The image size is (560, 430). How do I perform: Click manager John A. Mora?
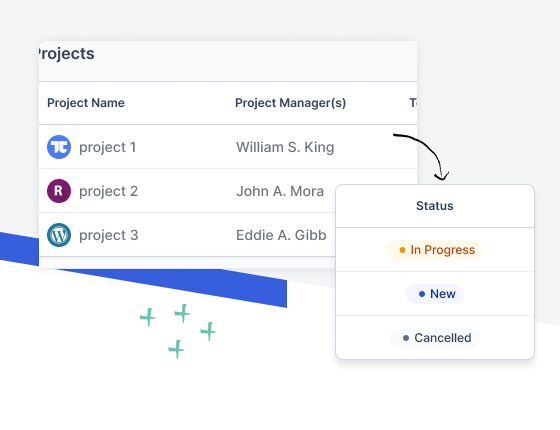tap(280, 191)
